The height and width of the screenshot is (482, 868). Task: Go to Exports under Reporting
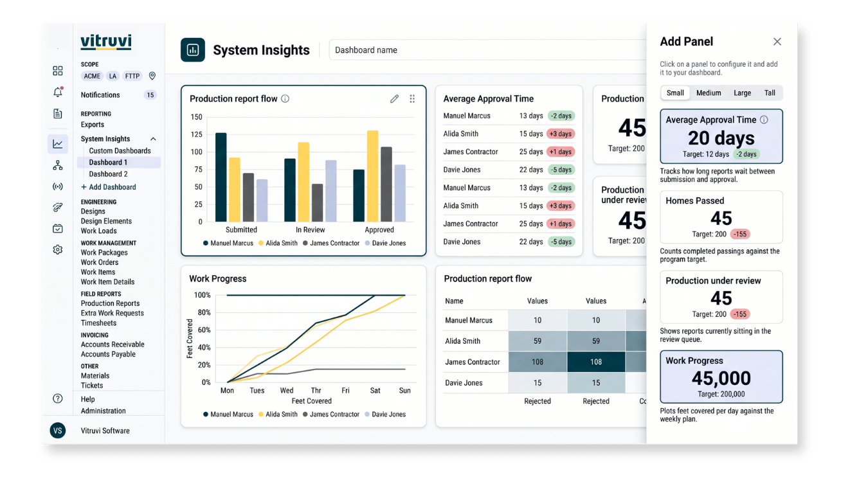tap(93, 125)
